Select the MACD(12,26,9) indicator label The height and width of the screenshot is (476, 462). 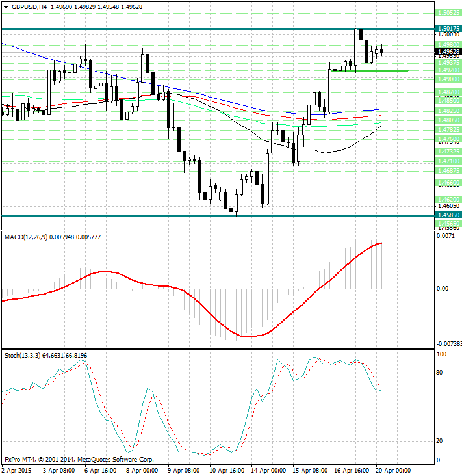point(26,237)
